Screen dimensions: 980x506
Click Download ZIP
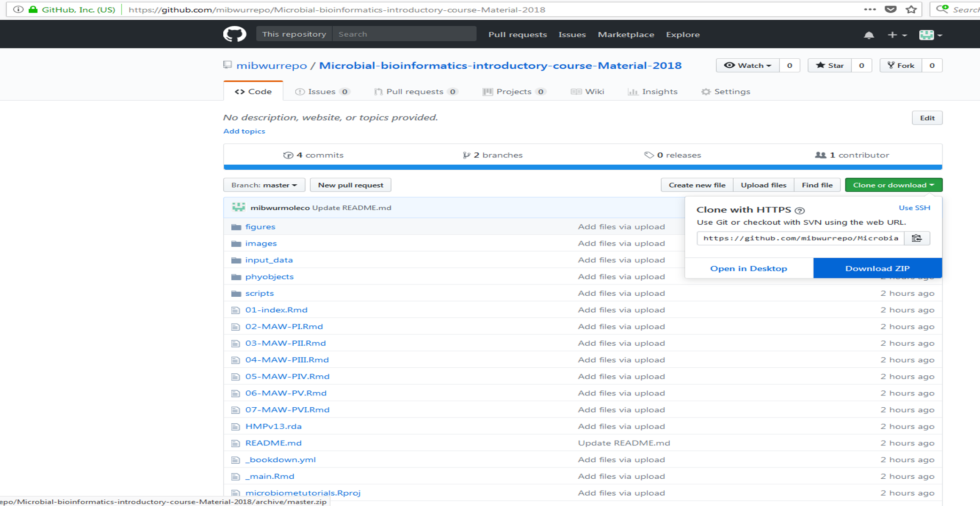click(878, 269)
